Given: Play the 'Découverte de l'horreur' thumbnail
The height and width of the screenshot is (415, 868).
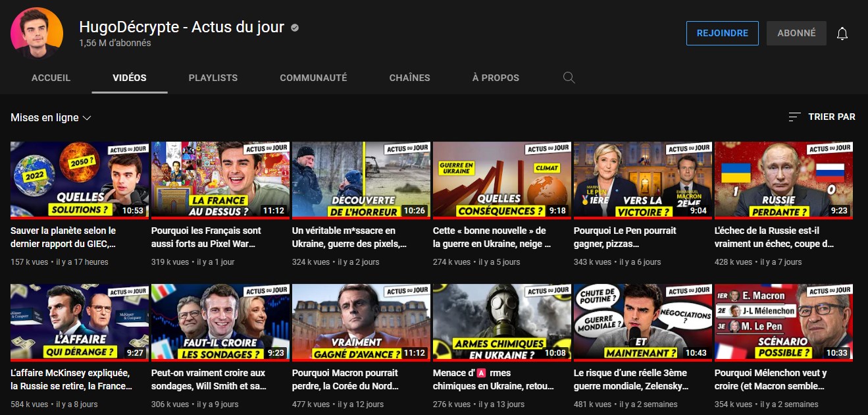Looking at the screenshot, I should pos(361,180).
